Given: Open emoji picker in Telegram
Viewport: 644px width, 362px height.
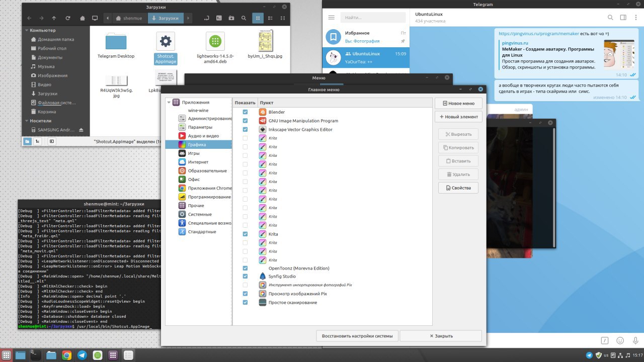Looking at the screenshot, I should (620, 340).
